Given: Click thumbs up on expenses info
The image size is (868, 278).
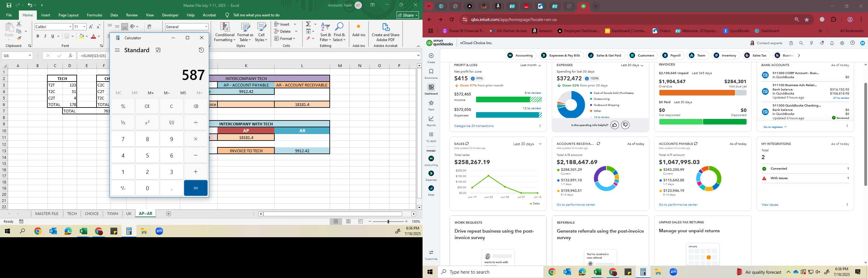Looking at the screenshot, I should 615,125.
